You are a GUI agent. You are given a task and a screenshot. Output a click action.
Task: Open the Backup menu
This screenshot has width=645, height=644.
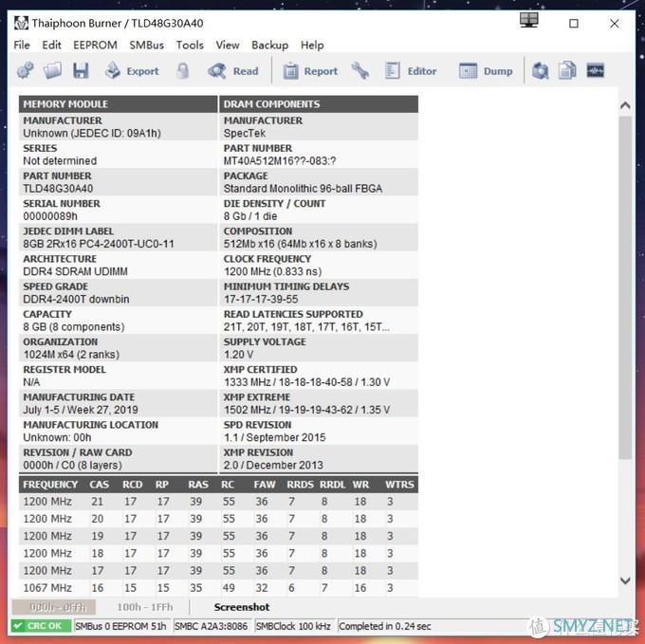(269, 45)
